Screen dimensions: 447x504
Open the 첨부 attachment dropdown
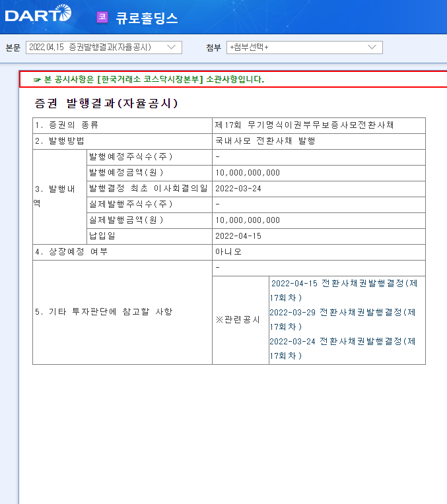[x=304, y=47]
